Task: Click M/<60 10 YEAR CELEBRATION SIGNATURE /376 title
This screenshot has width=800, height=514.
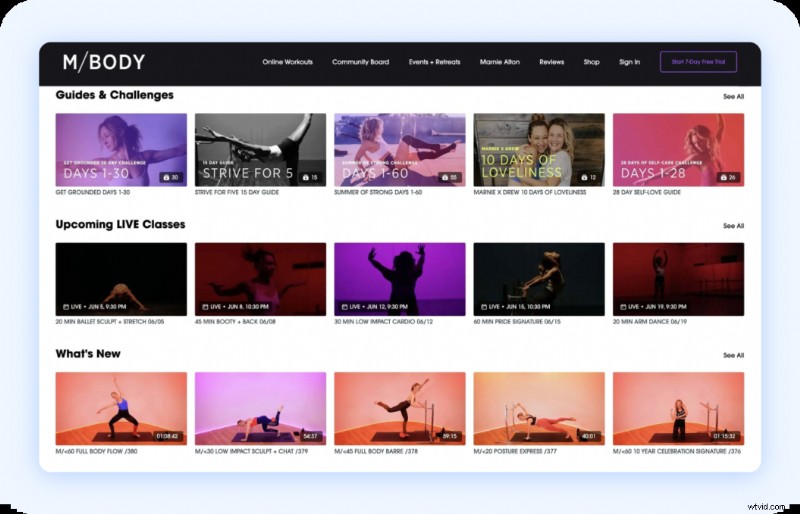Action: point(677,451)
